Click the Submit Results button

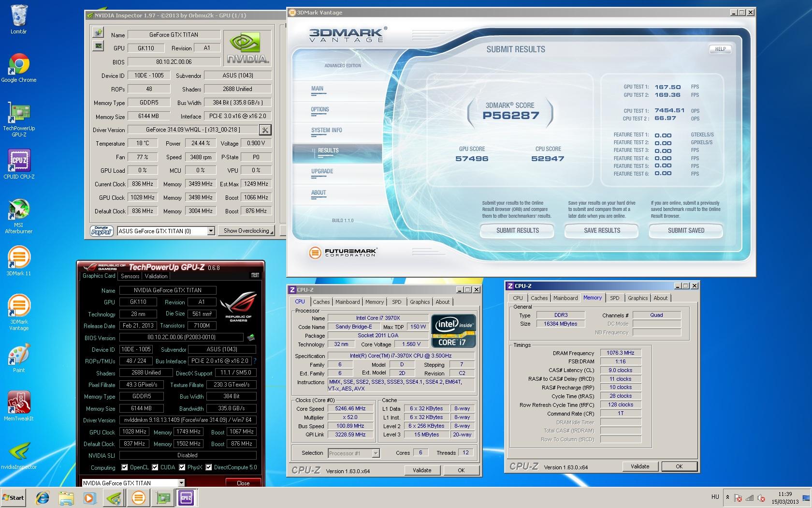click(517, 231)
